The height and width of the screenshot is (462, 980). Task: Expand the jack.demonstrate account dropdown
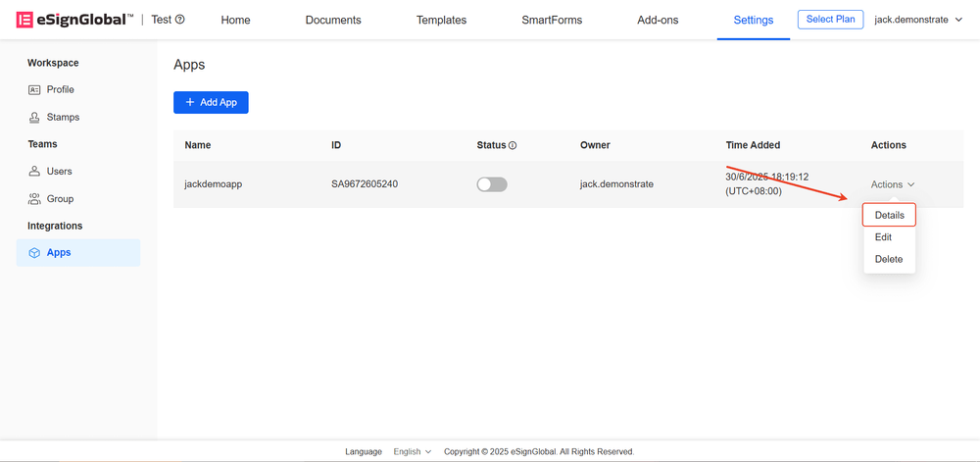(x=918, y=20)
